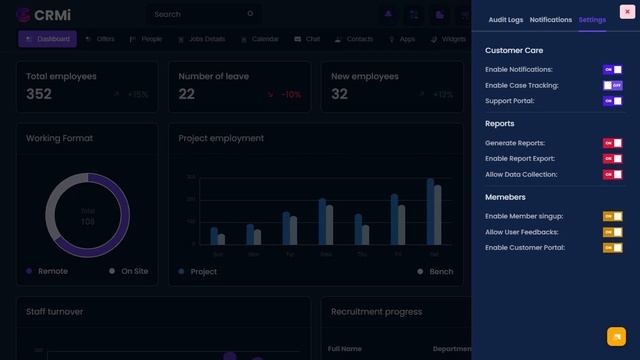Open the Jobs Details menu item
This screenshot has height=360, width=640.
pyautogui.click(x=202, y=39)
